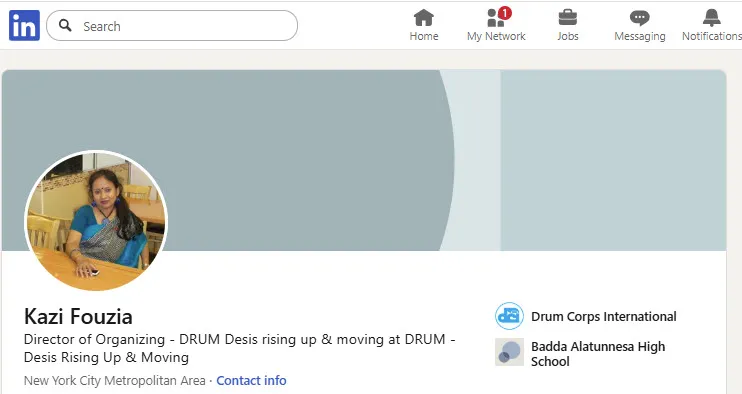View Kazi Fouzia's profile photo
This screenshot has width=742, height=394.
click(96, 221)
